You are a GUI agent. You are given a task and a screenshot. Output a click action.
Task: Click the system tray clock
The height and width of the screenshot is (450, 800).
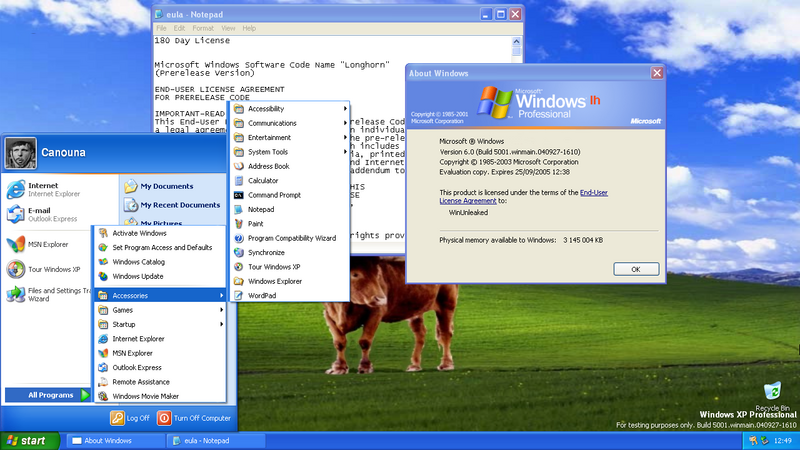point(783,441)
